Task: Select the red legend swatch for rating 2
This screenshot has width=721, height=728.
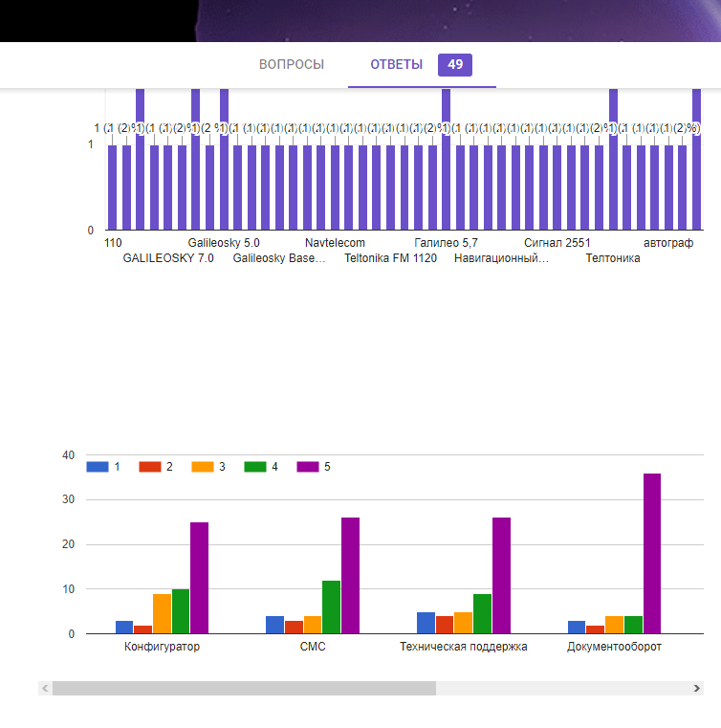Action: (150, 467)
